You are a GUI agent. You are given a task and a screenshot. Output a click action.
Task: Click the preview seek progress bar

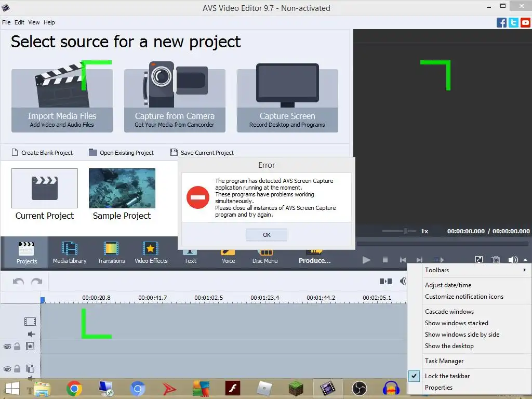pyautogui.click(x=443, y=244)
